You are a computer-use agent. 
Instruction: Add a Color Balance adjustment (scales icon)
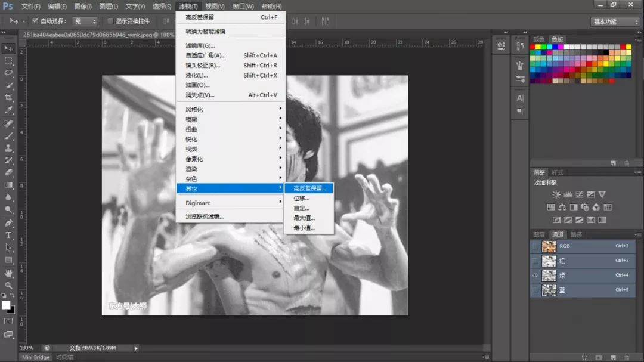(x=562, y=207)
